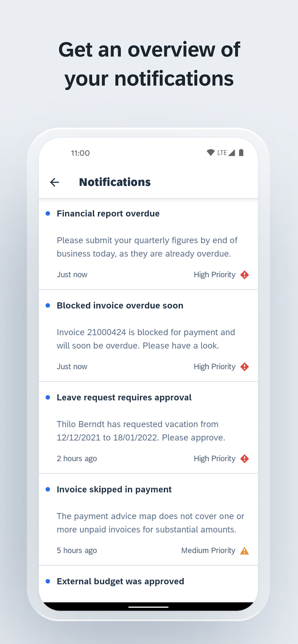Screen dimensions: 298x644
Task: Click unread blue dot on Financial report overdue
Action: 48,213
